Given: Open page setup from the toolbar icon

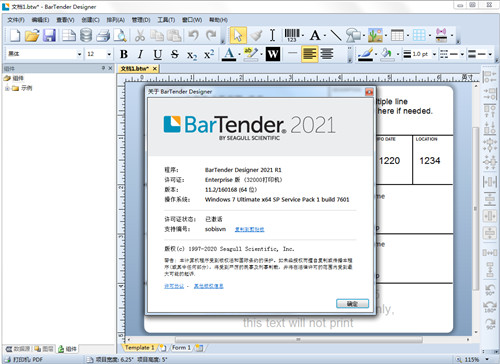Looking at the screenshot, I should click(x=69, y=35).
